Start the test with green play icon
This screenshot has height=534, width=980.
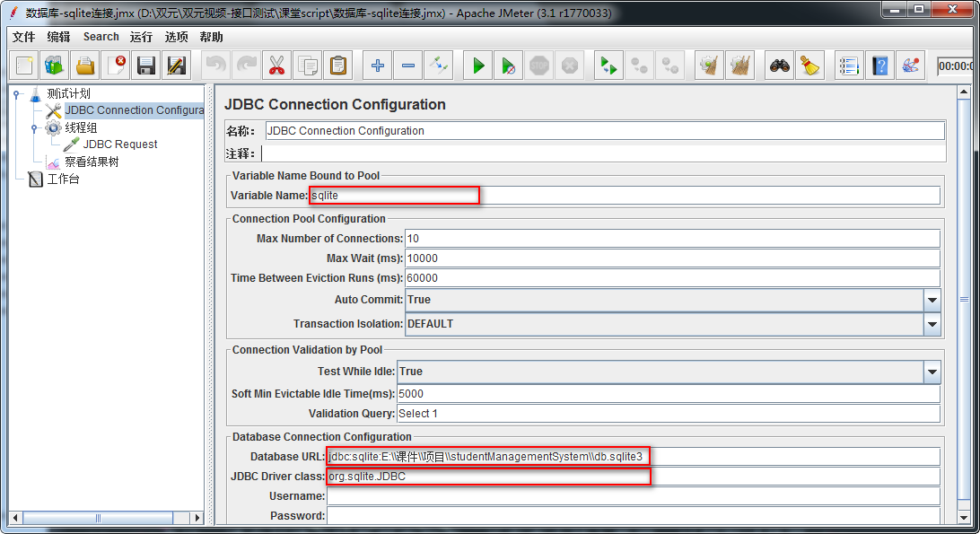click(478, 66)
